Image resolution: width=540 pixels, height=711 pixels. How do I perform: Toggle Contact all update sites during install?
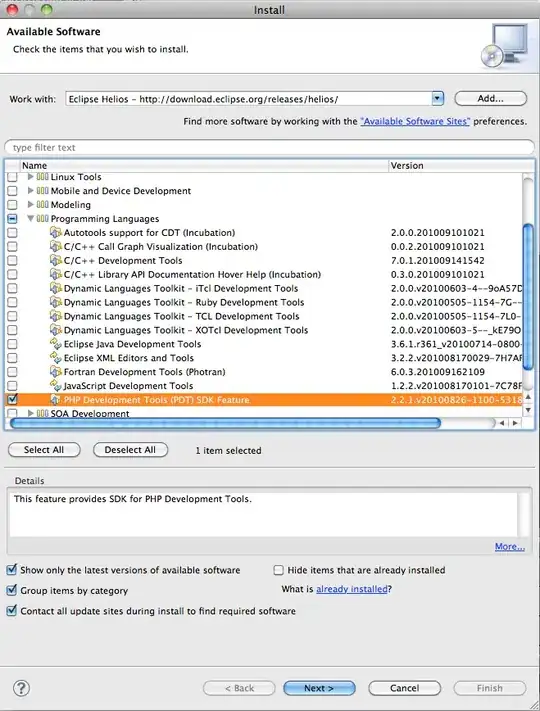pos(12,611)
